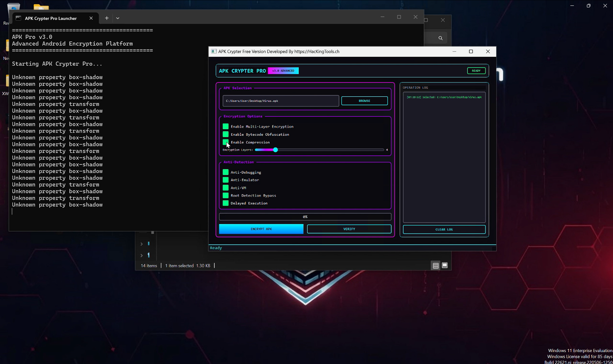Click the Encryption Layers slider handle
Image resolution: width=613 pixels, height=364 pixels.
pos(275,150)
